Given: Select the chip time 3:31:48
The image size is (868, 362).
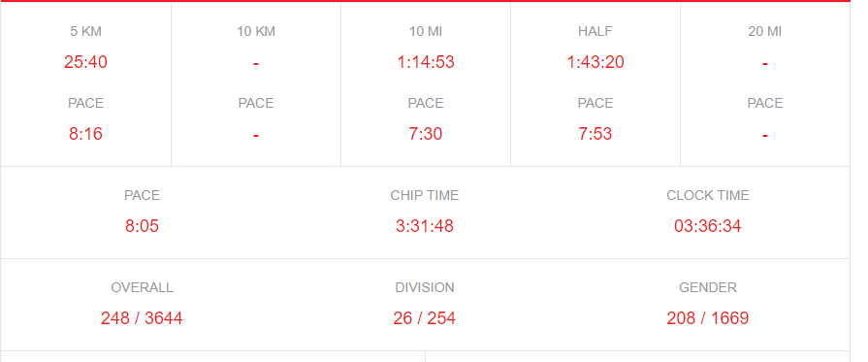Looking at the screenshot, I should [425, 226].
